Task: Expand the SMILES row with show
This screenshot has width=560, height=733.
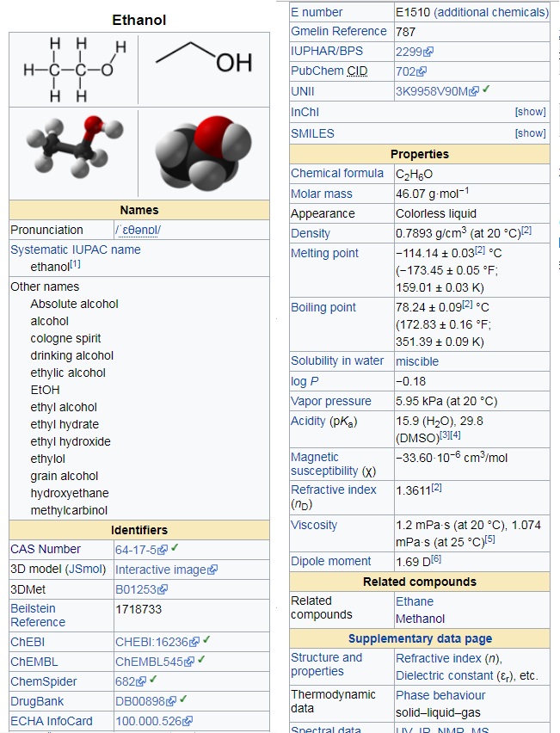Action: point(530,133)
